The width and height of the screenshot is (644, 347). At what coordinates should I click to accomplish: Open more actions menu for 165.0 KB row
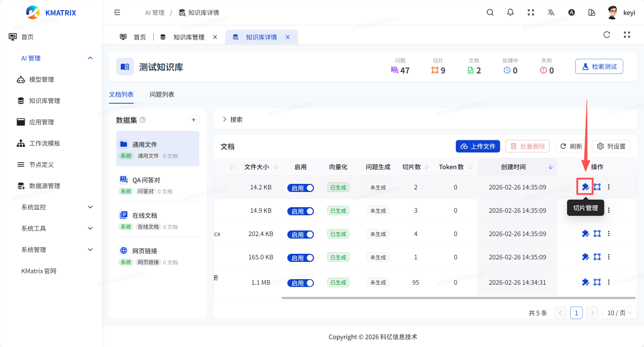[x=609, y=257]
